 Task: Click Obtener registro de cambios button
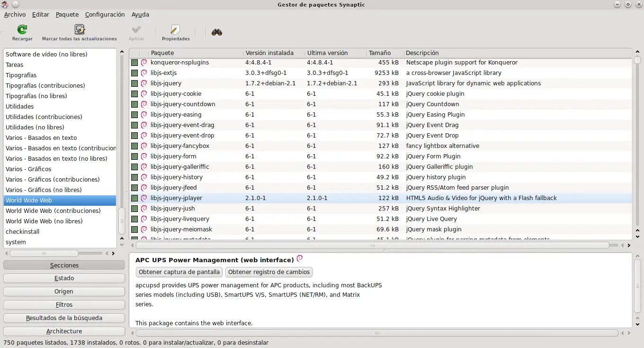coord(269,272)
